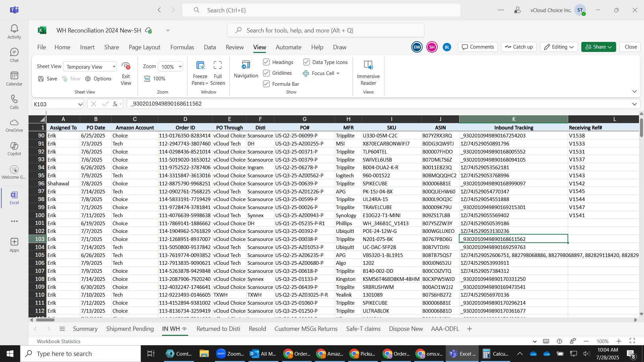Viewport: 644px width, 362px height.
Task: Select column K header
Action: (514, 119)
